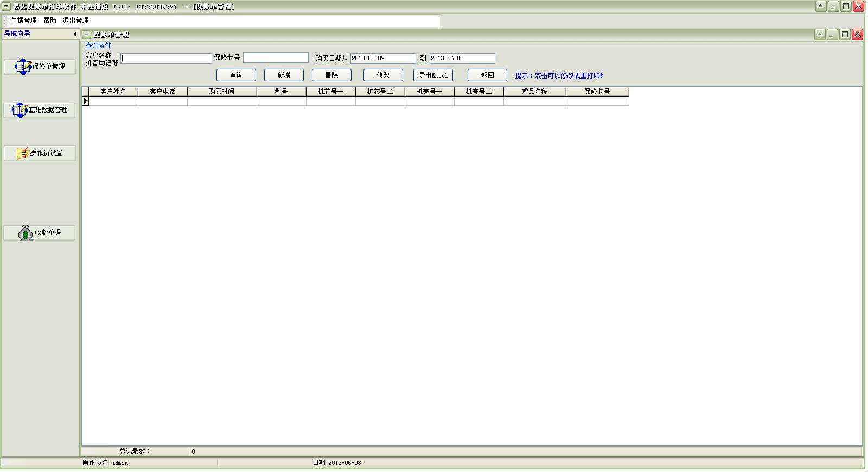Click the 保修卡号 column header

click(x=597, y=92)
